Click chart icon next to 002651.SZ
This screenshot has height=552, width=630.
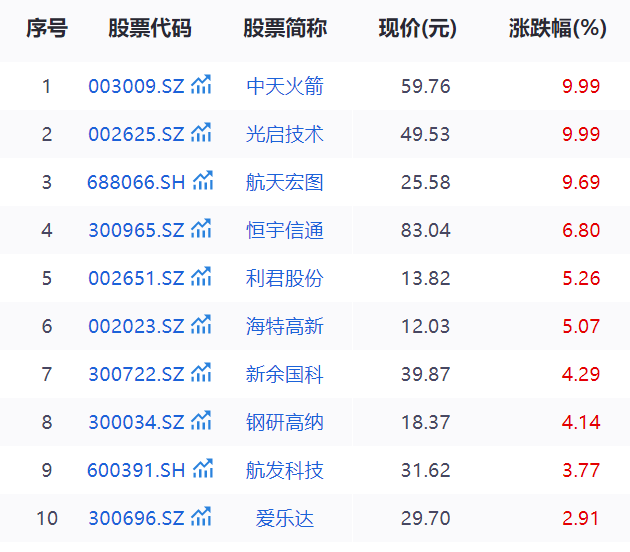pyautogui.click(x=202, y=277)
